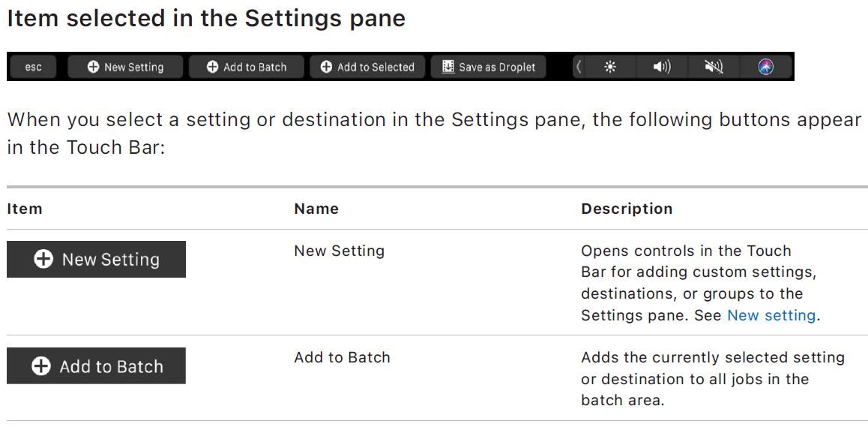
Task: Tap Add to Batch in the Touch Bar strip
Action: (x=247, y=67)
